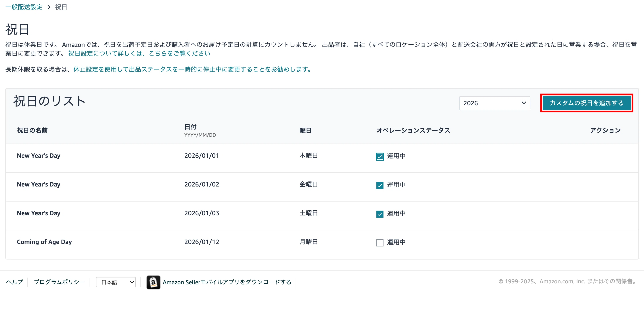Click the アクション column header

[605, 130]
